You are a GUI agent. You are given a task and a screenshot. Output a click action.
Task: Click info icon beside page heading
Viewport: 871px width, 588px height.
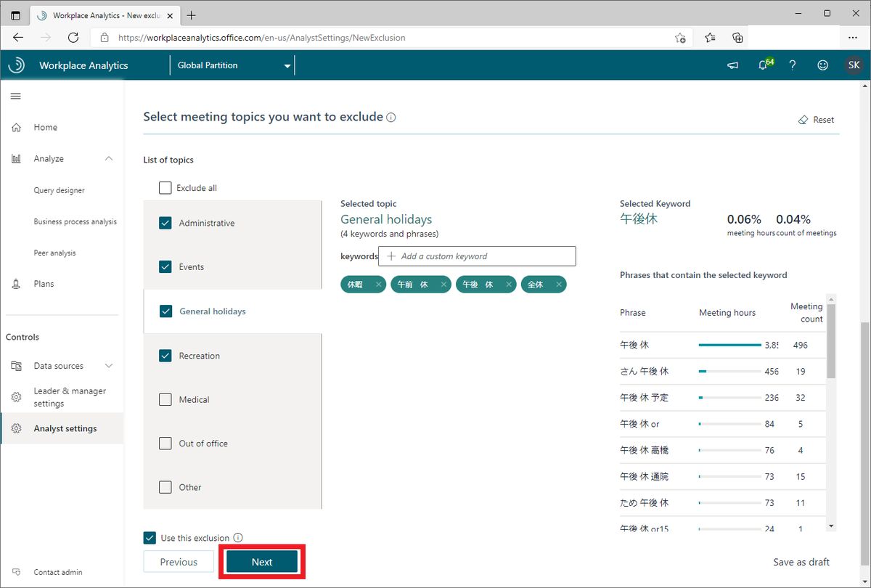[x=391, y=118]
